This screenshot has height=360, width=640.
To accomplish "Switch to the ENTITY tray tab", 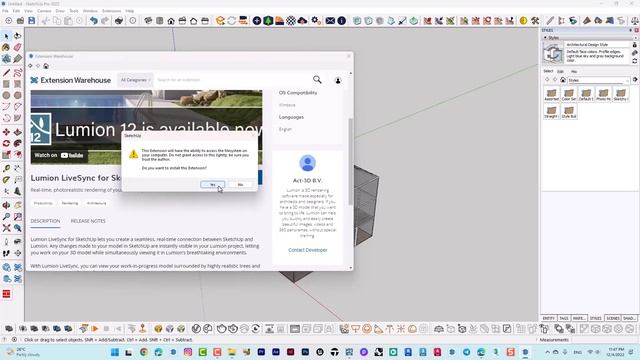I will (549, 318).
